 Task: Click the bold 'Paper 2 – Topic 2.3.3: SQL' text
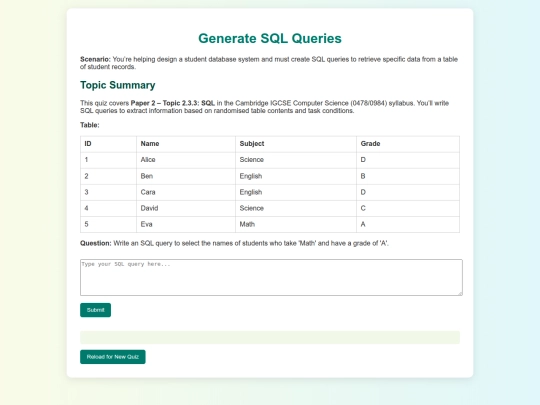173,103
